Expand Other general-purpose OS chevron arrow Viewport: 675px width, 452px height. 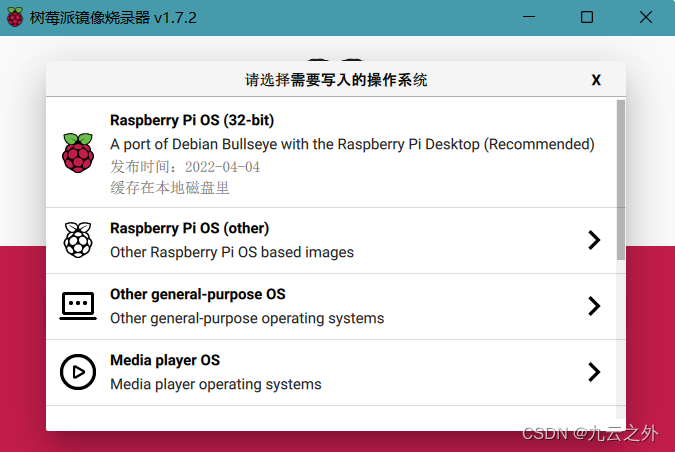594,306
